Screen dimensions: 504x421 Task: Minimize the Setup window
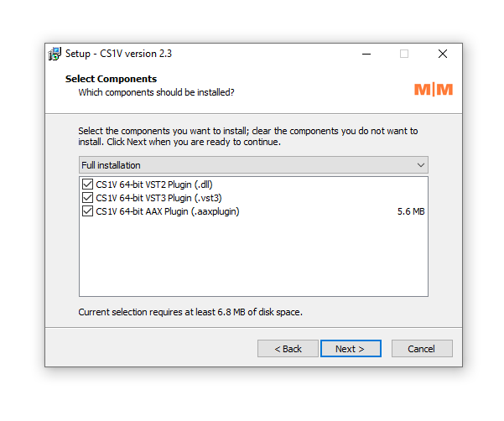[x=366, y=54]
